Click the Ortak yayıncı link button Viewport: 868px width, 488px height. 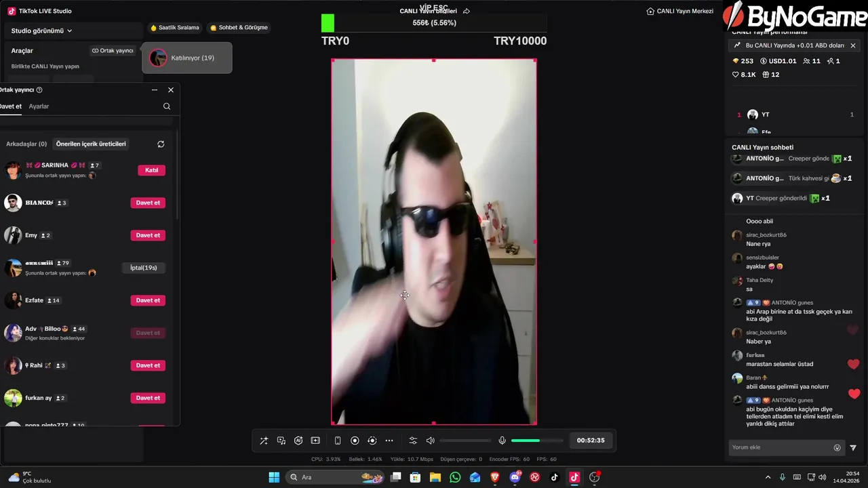[x=113, y=51]
